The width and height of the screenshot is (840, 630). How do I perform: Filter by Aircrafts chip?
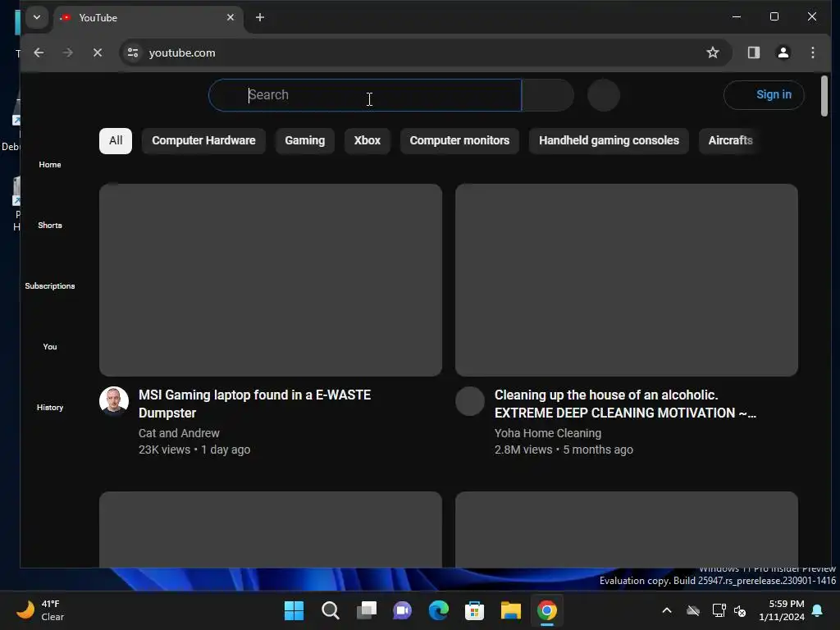[x=731, y=141]
